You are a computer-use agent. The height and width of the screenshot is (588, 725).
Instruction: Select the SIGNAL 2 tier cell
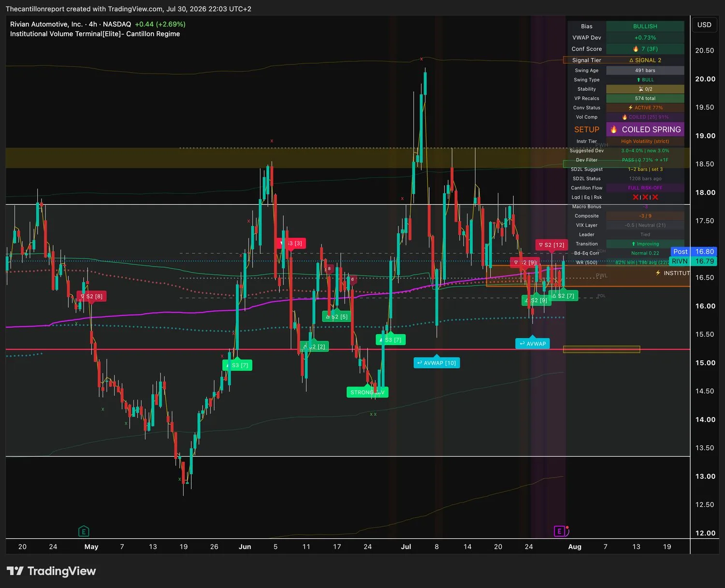645,60
